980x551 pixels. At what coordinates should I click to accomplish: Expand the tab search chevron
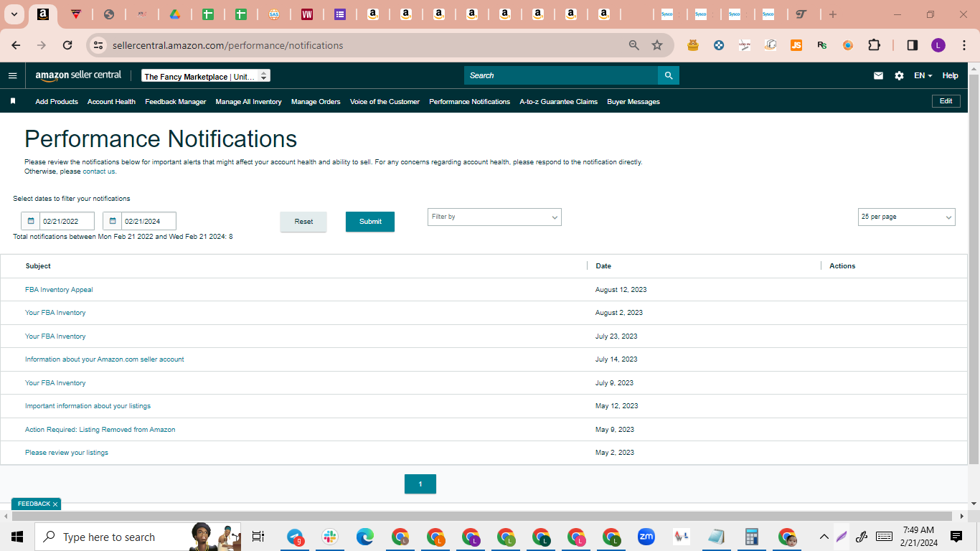pyautogui.click(x=14, y=14)
